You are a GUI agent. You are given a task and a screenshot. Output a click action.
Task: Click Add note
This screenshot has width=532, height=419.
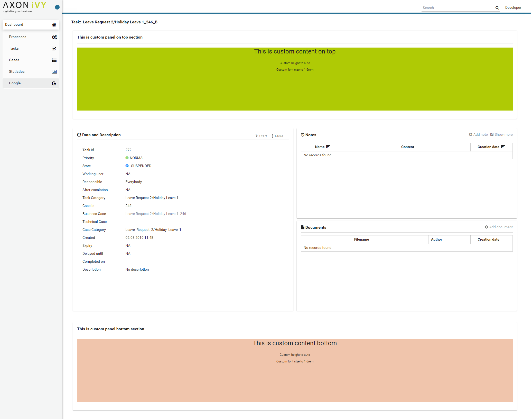(478, 134)
